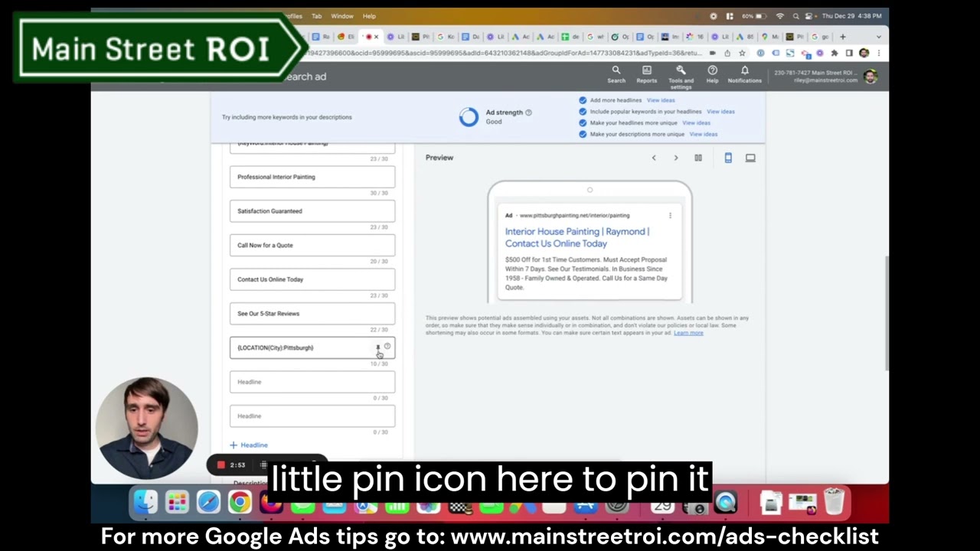Viewport: 980px width, 551px height.
Task: Click the first empty Headline field
Action: click(x=312, y=382)
